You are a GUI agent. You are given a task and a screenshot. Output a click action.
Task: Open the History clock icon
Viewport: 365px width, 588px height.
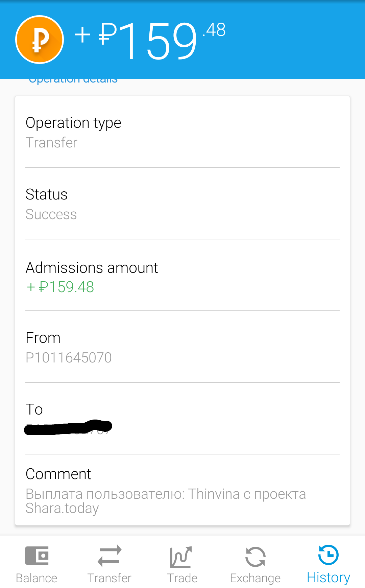coord(328,555)
